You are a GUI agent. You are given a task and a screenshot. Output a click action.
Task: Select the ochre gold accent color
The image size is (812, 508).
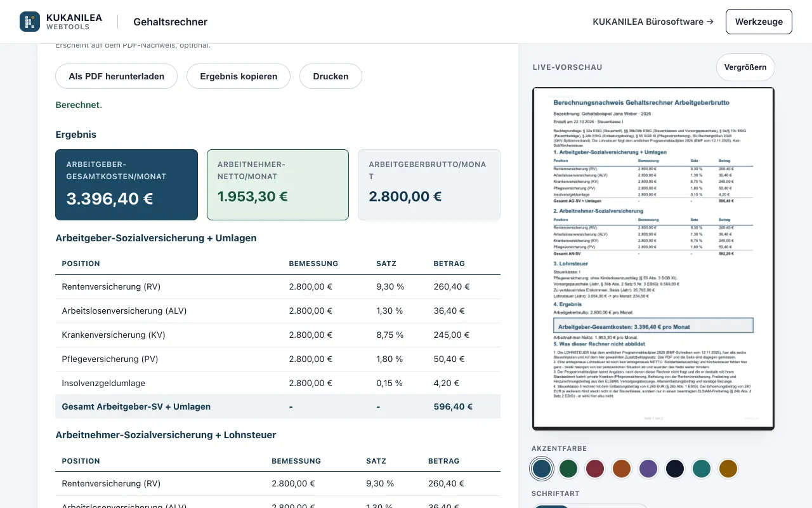(728, 469)
